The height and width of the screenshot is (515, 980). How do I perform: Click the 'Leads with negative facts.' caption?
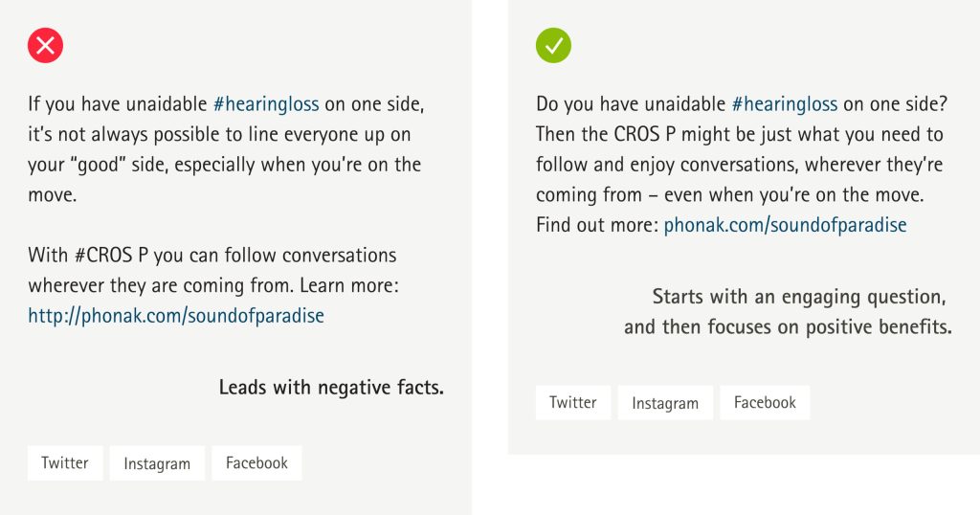coord(331,388)
